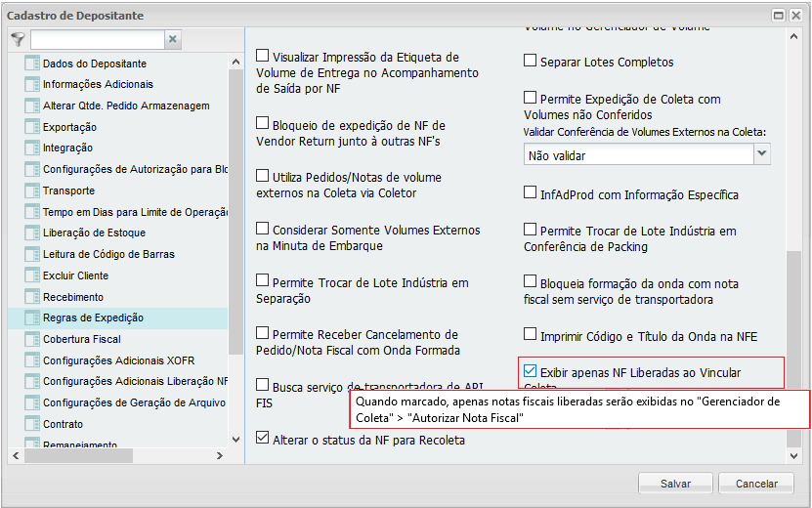The height and width of the screenshot is (508, 812).
Task: Click navigation list horizontal scroll left arrow
Action: 16,455
